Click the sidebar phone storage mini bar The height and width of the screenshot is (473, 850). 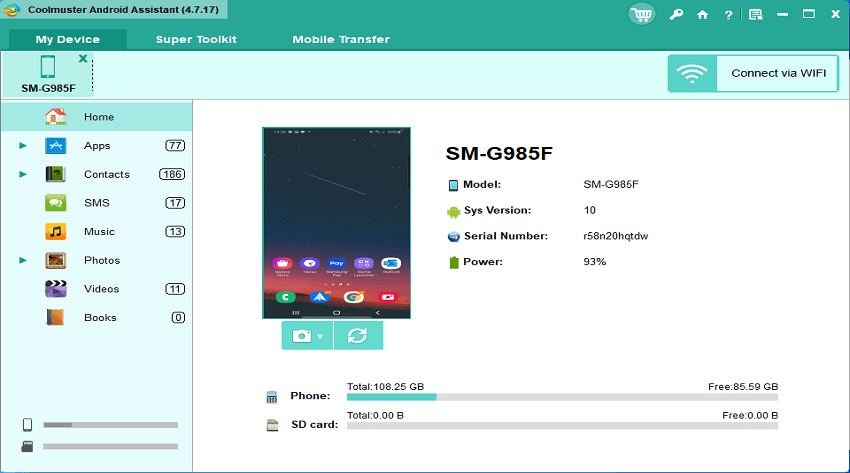pos(111,425)
